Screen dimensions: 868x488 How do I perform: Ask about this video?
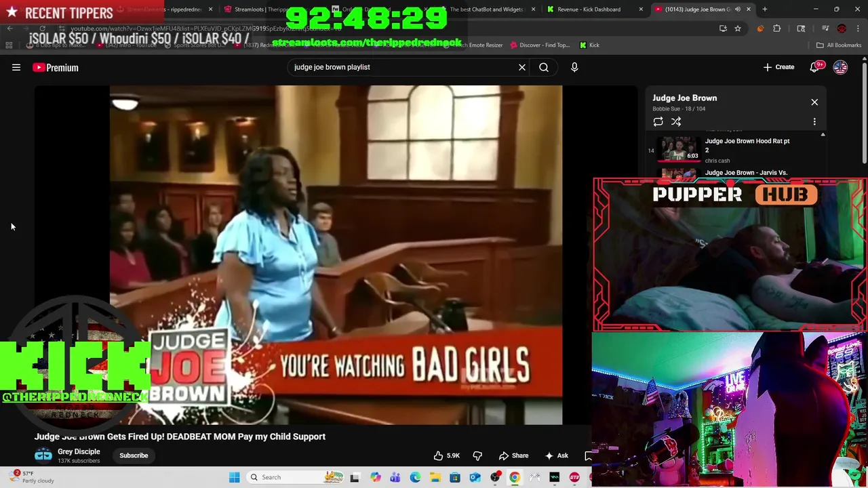(x=556, y=455)
